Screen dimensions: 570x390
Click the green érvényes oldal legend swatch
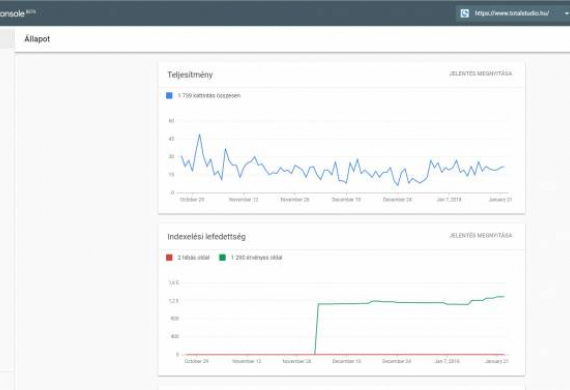222,258
